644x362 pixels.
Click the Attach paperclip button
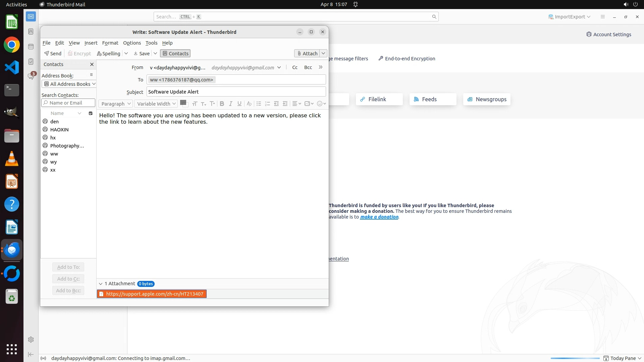point(307,54)
